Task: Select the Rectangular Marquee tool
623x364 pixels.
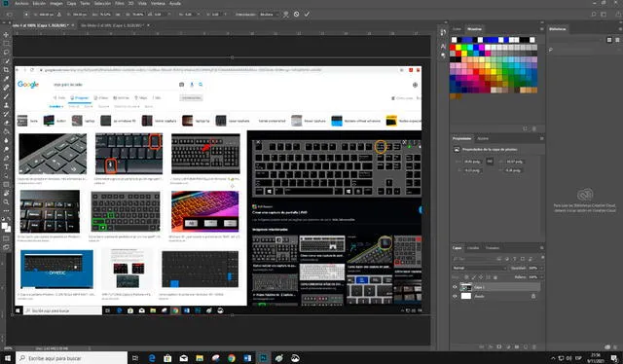Action: (6, 44)
